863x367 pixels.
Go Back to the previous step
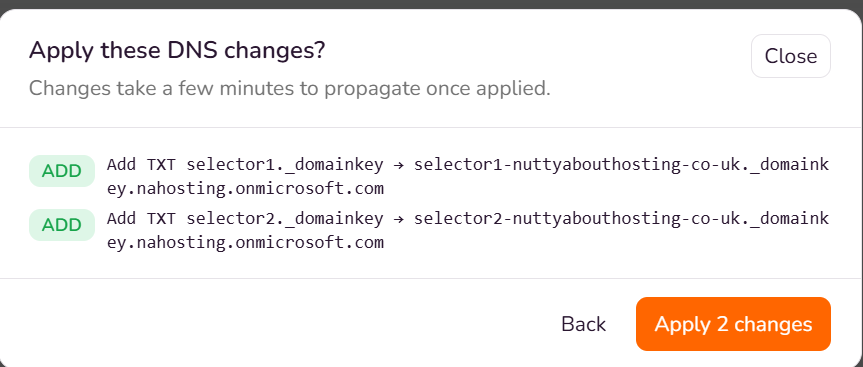(x=583, y=324)
